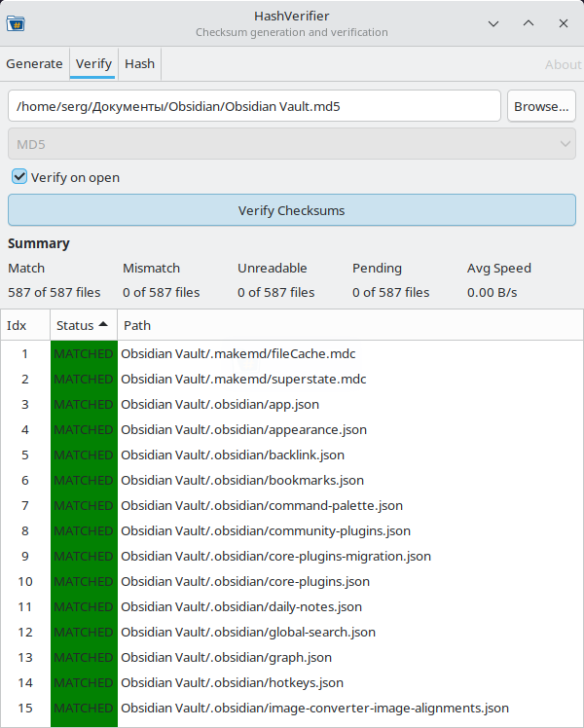Click the maximize chevron in title bar

(x=529, y=23)
